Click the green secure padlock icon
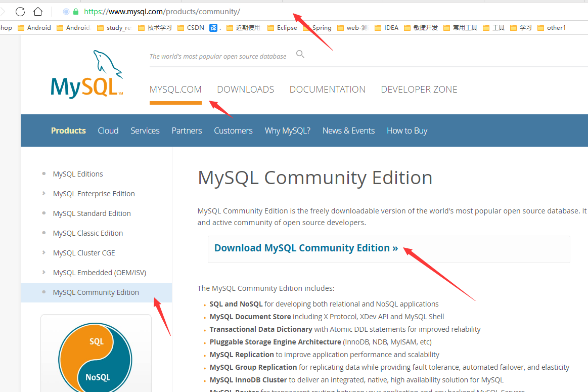This screenshot has width=588, height=392. pos(76,12)
